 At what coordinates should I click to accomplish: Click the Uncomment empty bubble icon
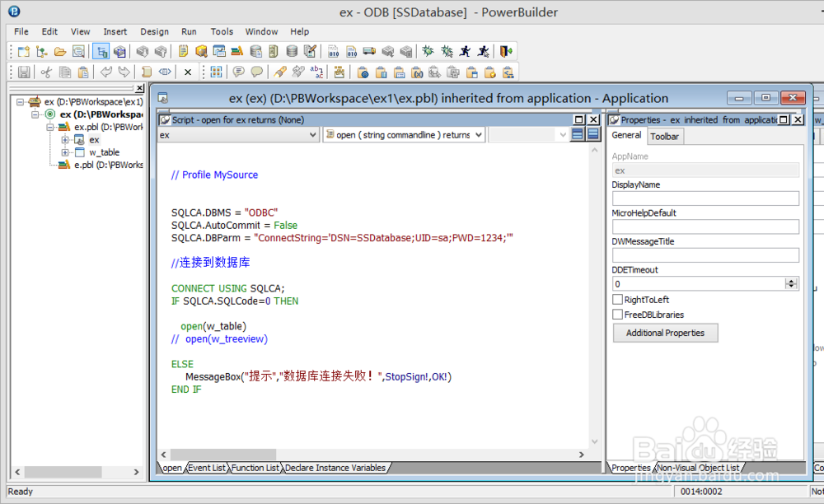pos(257,72)
